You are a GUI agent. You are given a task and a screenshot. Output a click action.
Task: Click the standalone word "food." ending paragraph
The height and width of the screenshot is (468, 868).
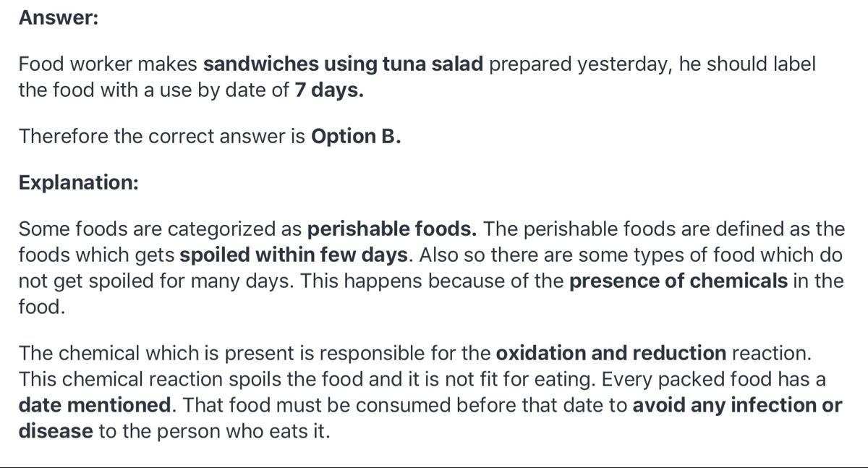pos(42,307)
